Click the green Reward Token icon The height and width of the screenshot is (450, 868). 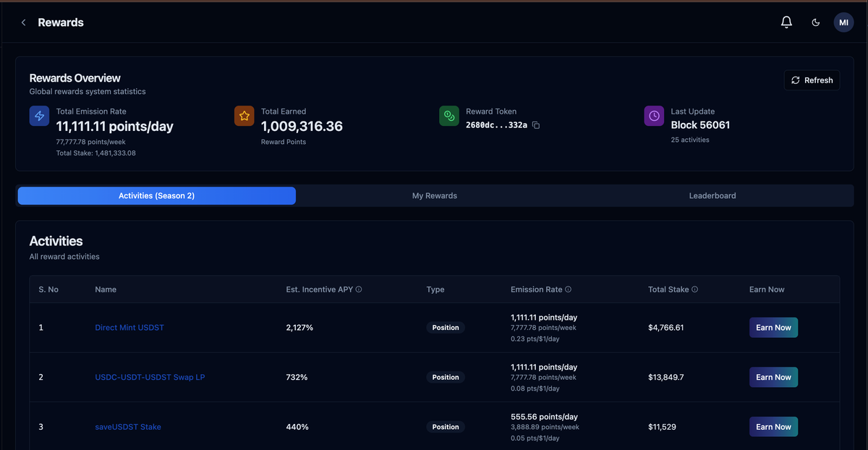448,116
